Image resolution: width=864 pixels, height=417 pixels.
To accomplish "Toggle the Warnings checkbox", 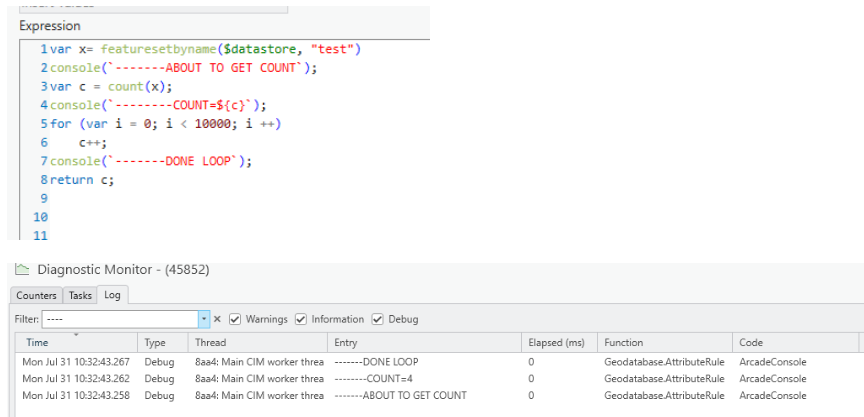I will 235,319.
